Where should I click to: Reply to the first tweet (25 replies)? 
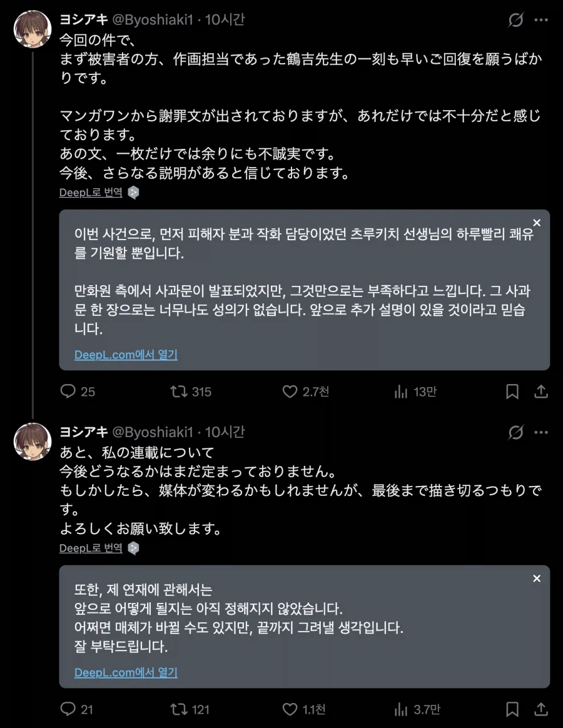point(68,392)
